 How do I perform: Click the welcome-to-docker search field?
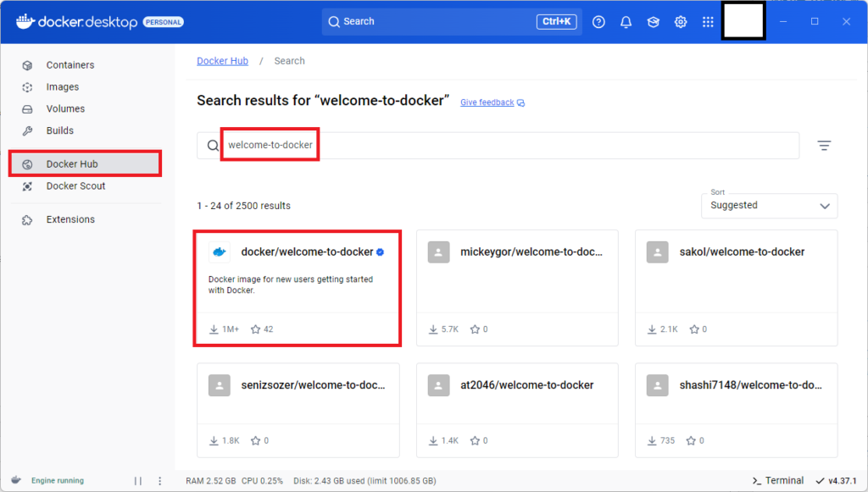click(498, 146)
